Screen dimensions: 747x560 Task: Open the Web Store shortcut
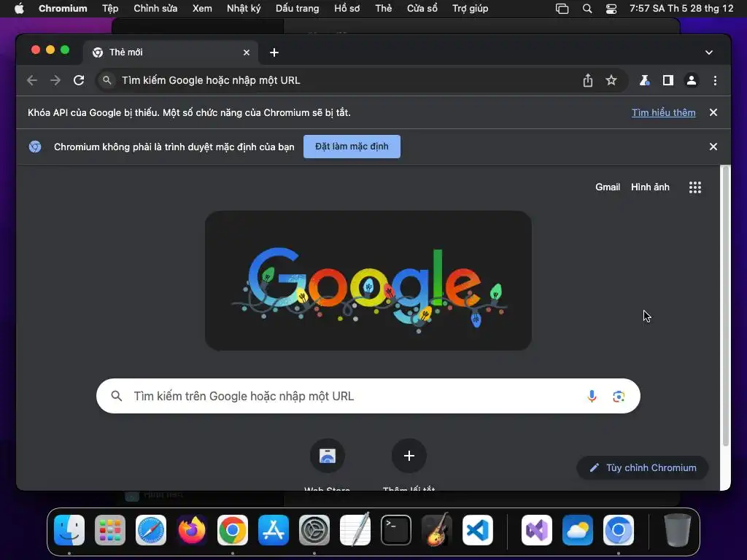(328, 456)
